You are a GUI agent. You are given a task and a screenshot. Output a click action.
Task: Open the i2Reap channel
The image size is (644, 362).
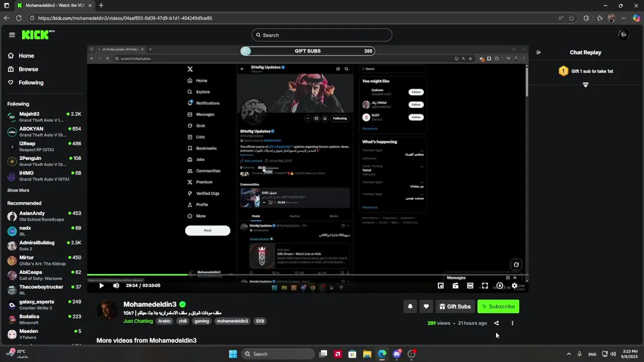(x=44, y=146)
